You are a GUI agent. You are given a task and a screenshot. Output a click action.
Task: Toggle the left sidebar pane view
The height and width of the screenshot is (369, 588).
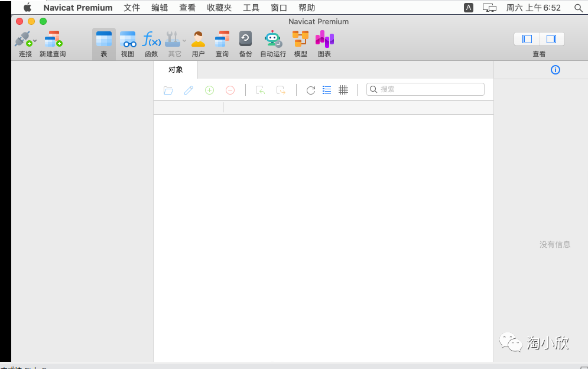(527, 39)
